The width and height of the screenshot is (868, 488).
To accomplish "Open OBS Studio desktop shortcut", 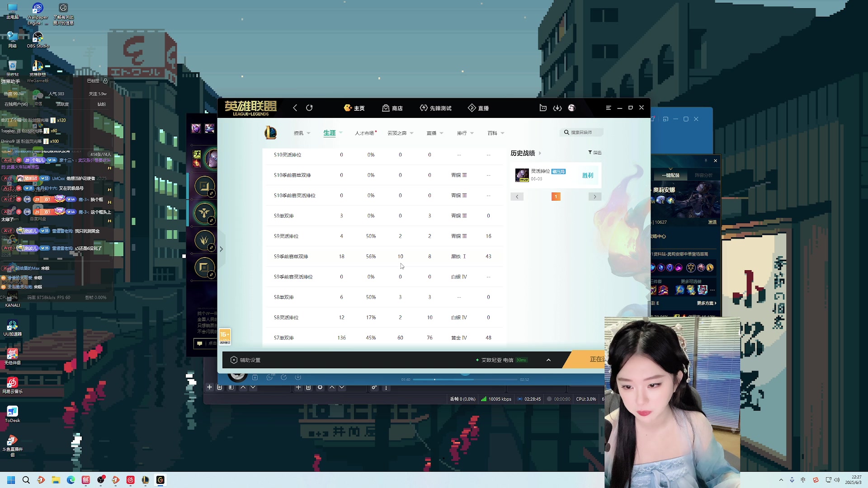I will 38,40.
